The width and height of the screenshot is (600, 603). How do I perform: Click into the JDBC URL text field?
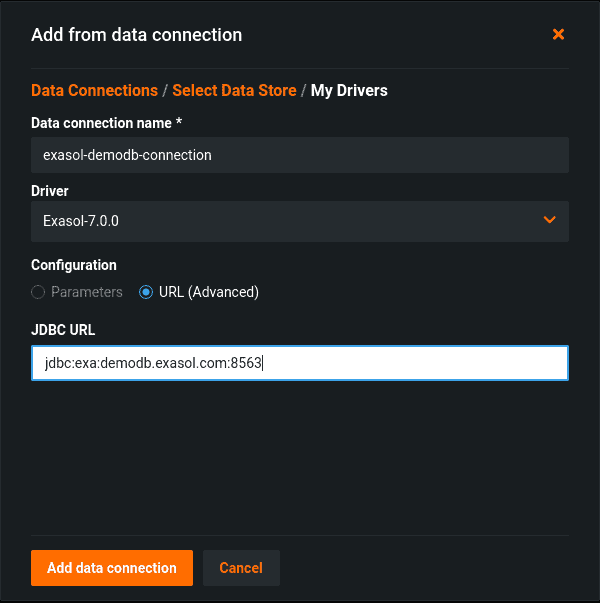[300, 364]
